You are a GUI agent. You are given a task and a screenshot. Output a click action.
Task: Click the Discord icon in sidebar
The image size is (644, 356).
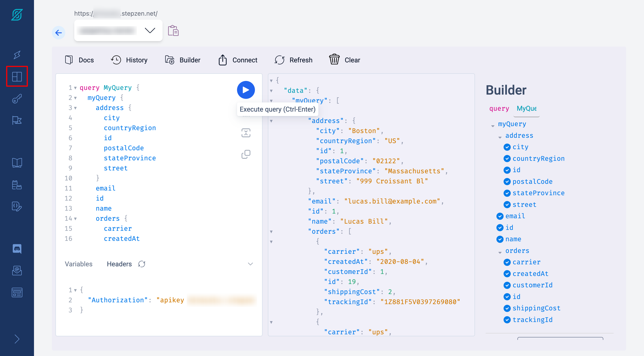tap(17, 248)
